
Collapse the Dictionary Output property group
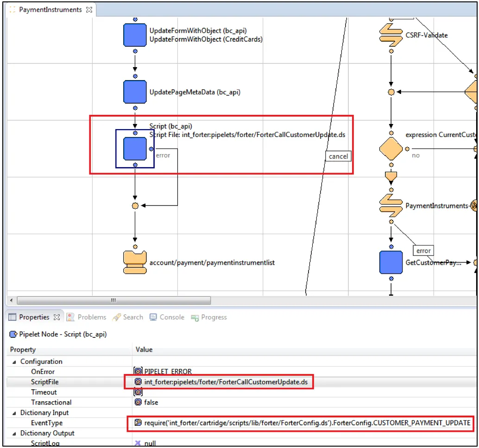coord(14,433)
